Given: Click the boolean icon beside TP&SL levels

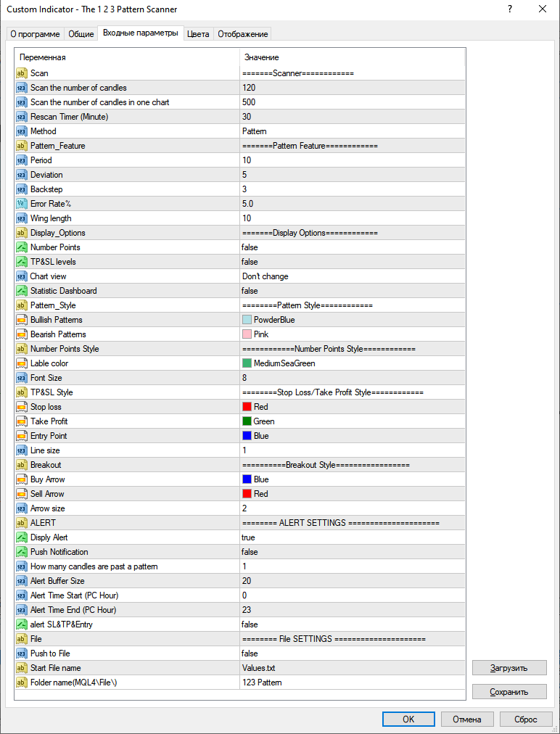Looking at the screenshot, I should click(22, 262).
